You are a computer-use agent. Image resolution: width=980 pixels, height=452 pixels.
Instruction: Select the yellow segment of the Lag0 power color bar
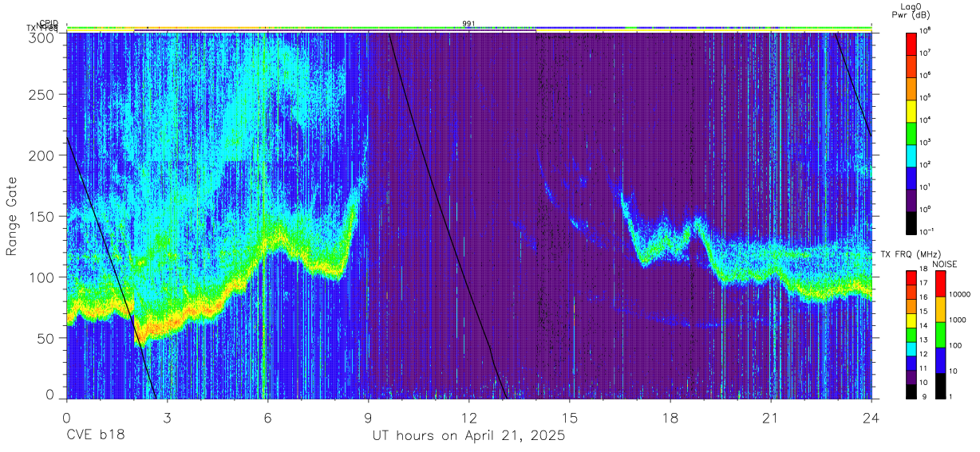click(912, 110)
